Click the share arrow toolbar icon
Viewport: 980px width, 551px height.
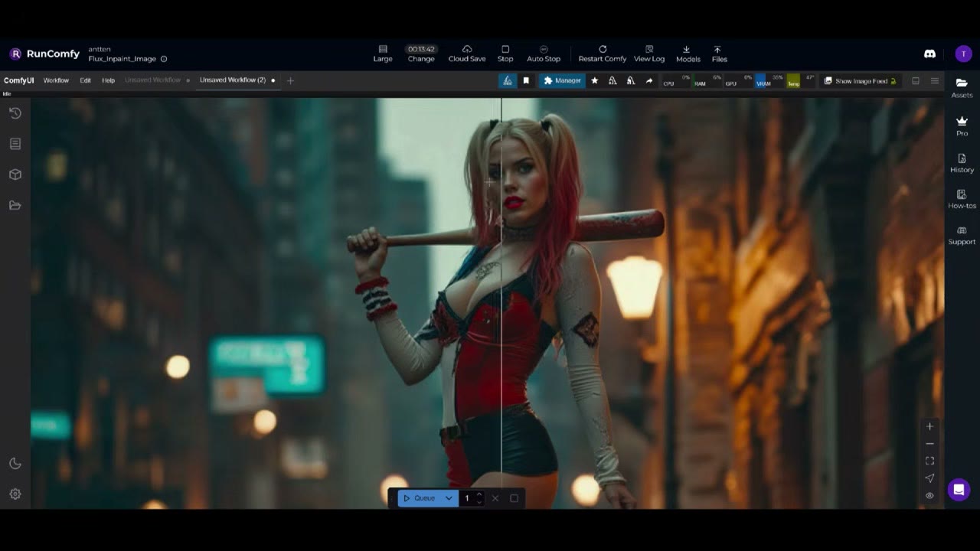point(649,80)
